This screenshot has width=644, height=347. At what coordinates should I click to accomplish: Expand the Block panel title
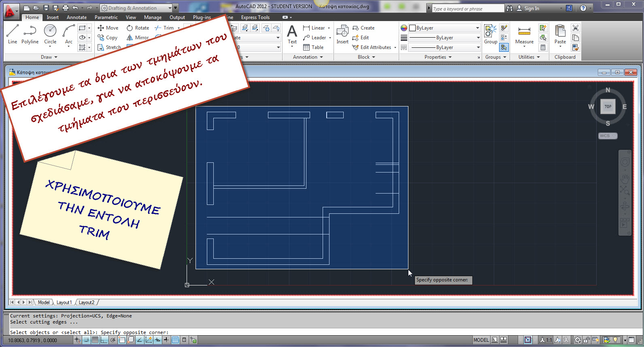pos(366,57)
